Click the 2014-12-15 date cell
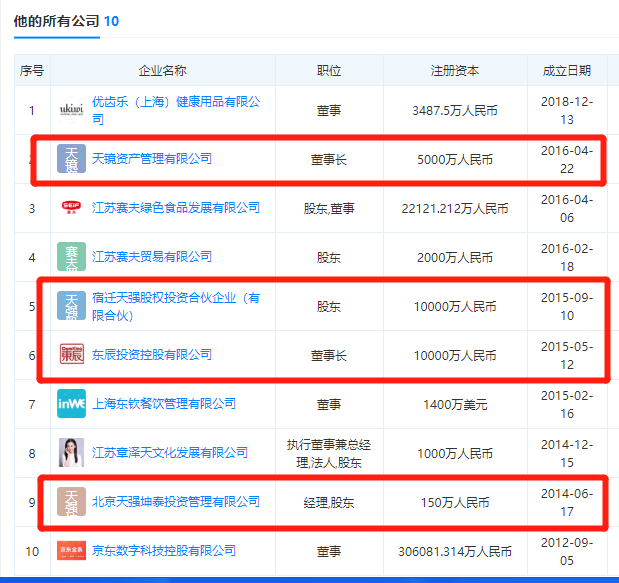Image resolution: width=619 pixels, height=583 pixels. pos(567,453)
